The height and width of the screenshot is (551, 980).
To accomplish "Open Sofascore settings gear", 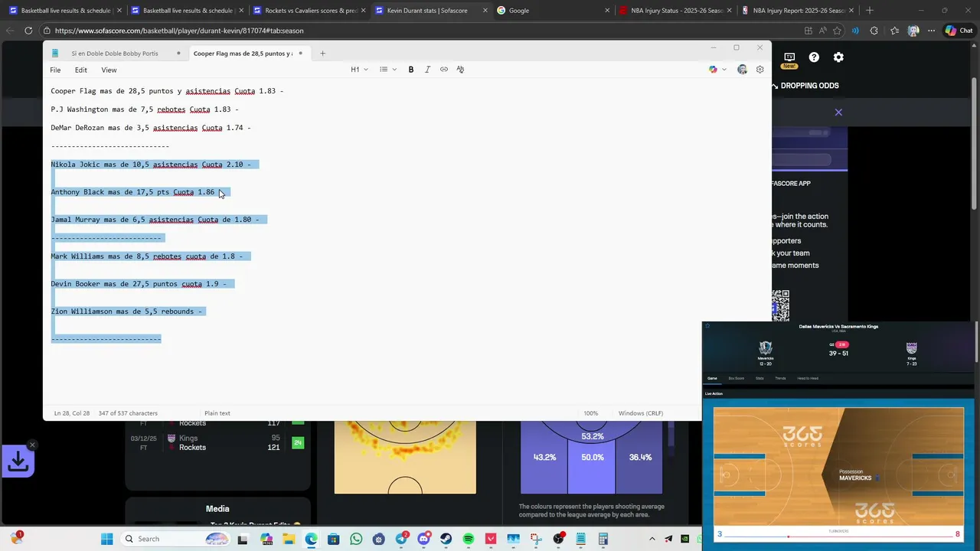I will point(838,57).
